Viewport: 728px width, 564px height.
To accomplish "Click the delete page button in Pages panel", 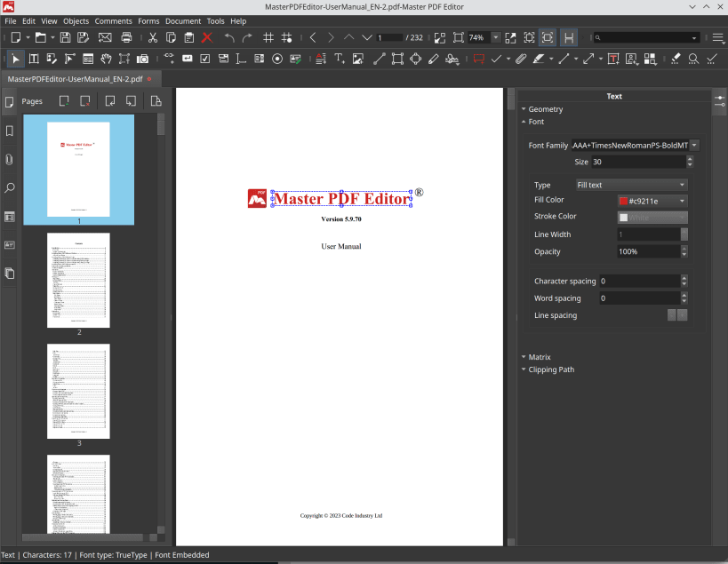I will pos(85,101).
